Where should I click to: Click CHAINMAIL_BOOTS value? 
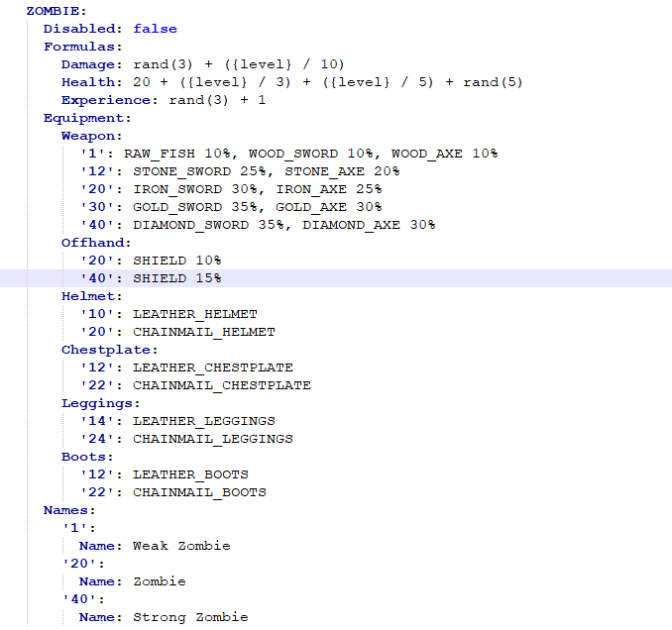[199, 492]
